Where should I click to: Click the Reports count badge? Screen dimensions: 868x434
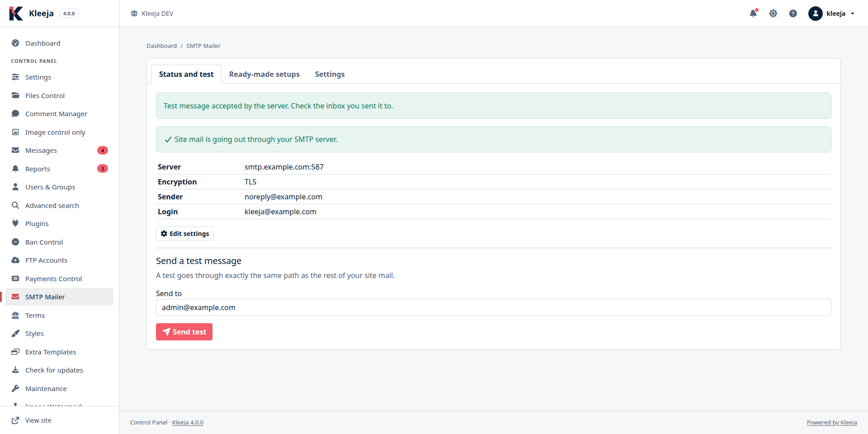[103, 169]
